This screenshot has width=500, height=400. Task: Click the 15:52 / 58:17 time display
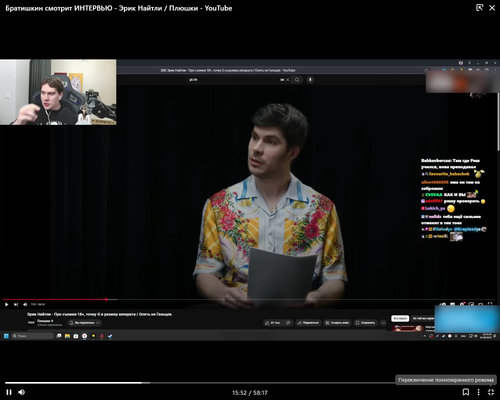coord(250,393)
